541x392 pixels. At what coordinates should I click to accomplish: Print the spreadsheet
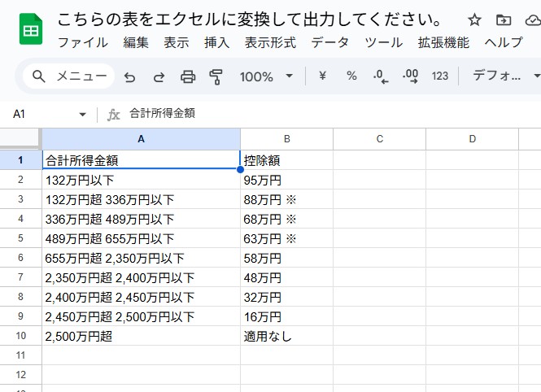tap(188, 76)
